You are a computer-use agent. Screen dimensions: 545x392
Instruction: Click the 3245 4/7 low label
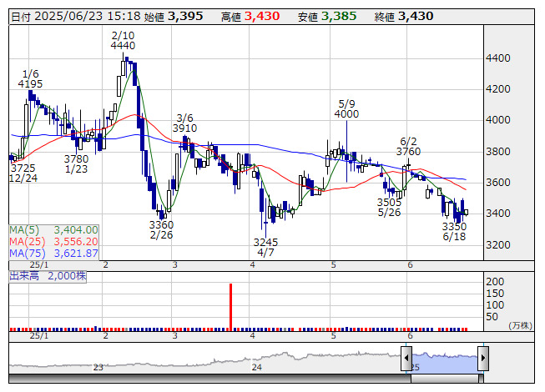pos(265,247)
